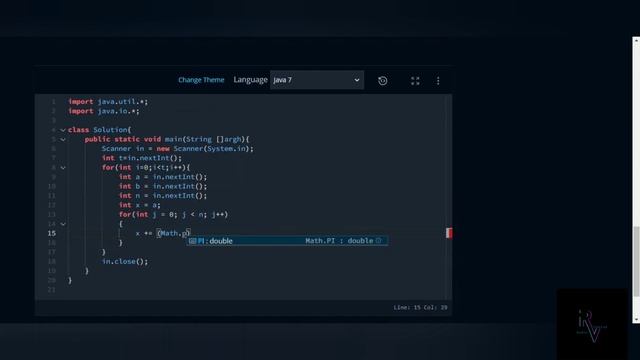640x360 pixels.
Task: Click the 'Scanner in = new Scanner' line
Action: pyautogui.click(x=178, y=149)
